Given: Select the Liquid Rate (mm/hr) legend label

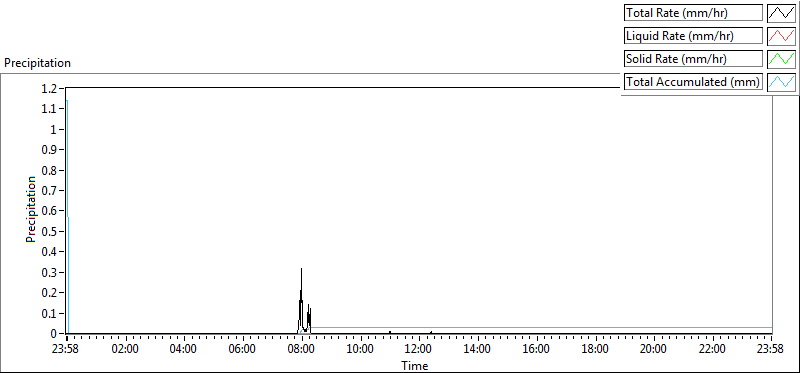Looking at the screenshot, I should pos(693,35).
